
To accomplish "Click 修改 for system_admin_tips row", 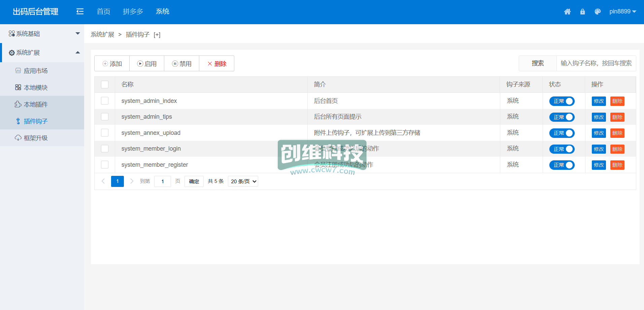I will (x=599, y=117).
